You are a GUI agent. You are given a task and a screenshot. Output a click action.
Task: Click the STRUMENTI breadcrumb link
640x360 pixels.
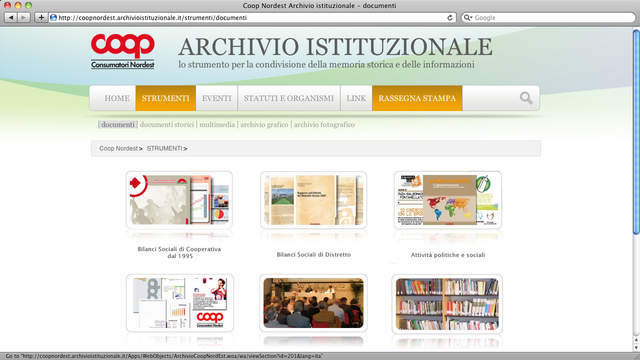coord(164,149)
